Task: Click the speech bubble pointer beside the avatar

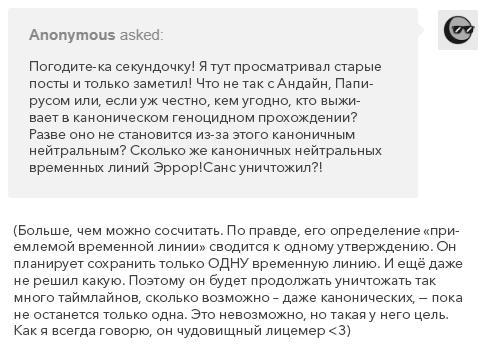Action: (421, 30)
